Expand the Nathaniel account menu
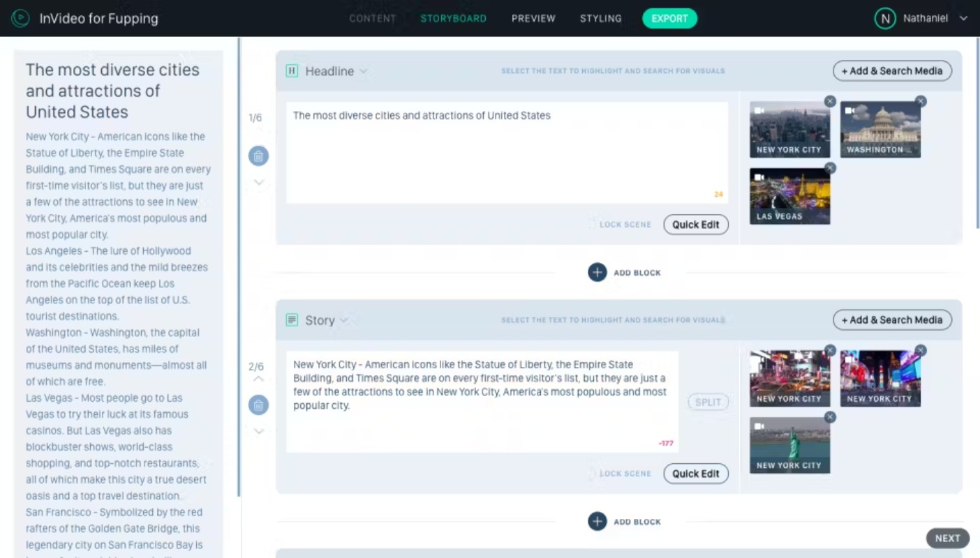980x558 pixels. [964, 19]
